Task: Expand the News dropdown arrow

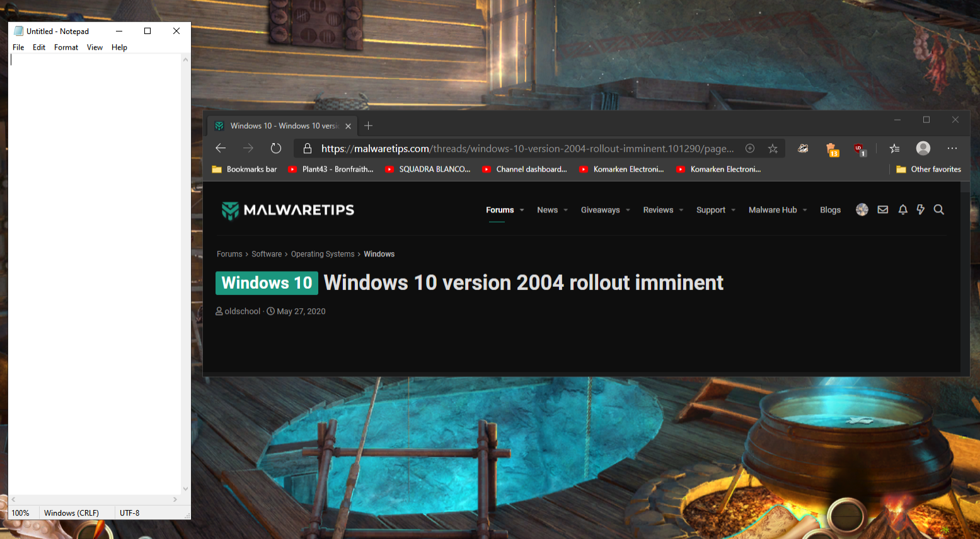Action: [x=566, y=211]
